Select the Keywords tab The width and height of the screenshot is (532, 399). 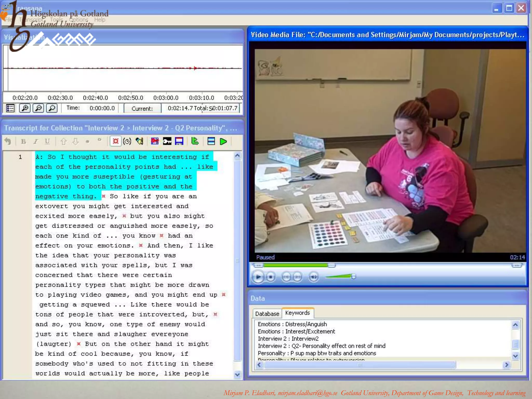point(297,313)
